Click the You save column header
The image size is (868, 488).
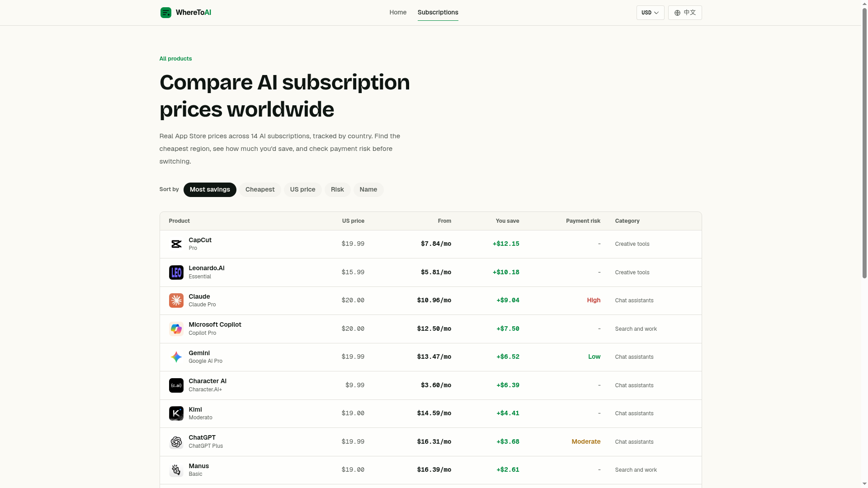tap(507, 221)
